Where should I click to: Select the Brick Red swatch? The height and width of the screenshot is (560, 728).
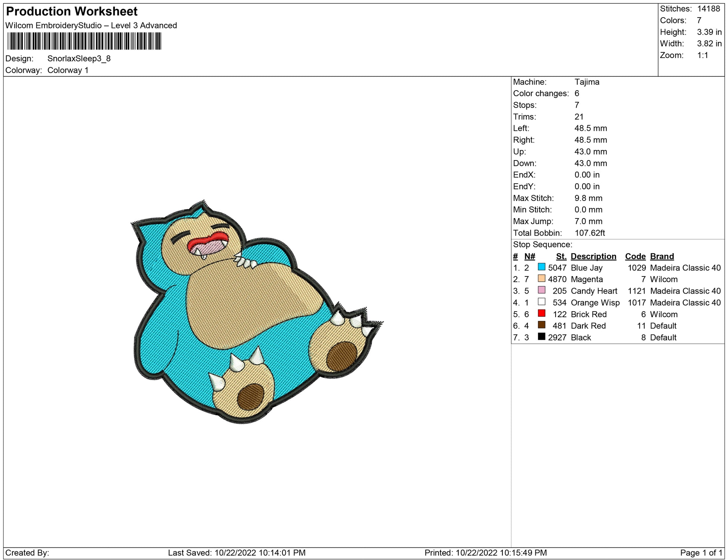pyautogui.click(x=541, y=313)
